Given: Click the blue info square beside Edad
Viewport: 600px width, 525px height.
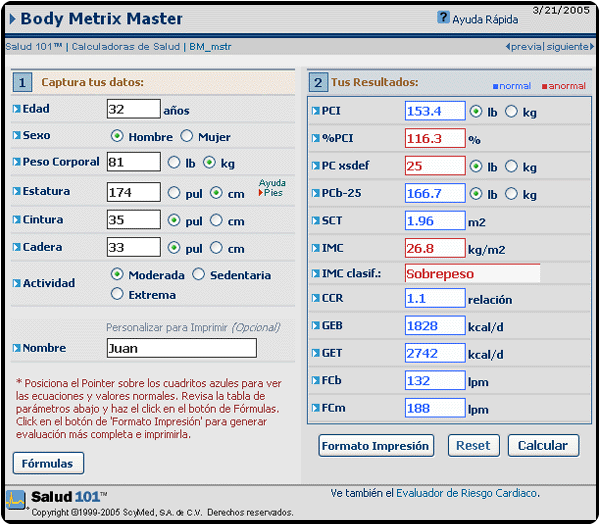Looking at the screenshot, I should click(16, 109).
